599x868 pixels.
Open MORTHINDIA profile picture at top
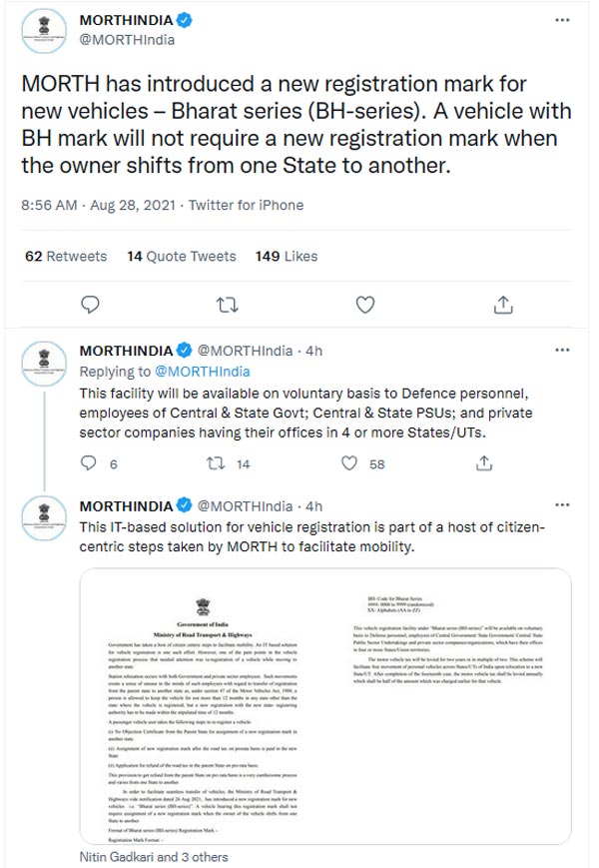pos(44,32)
